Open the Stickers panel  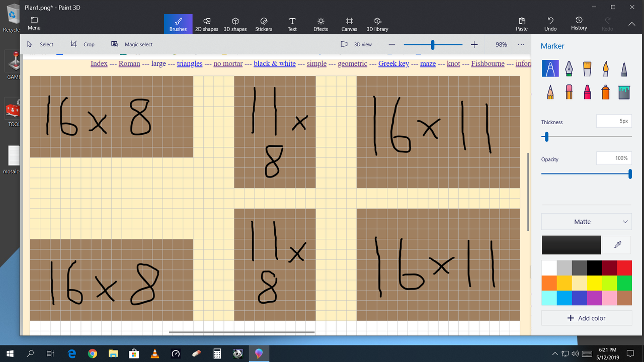(x=264, y=24)
